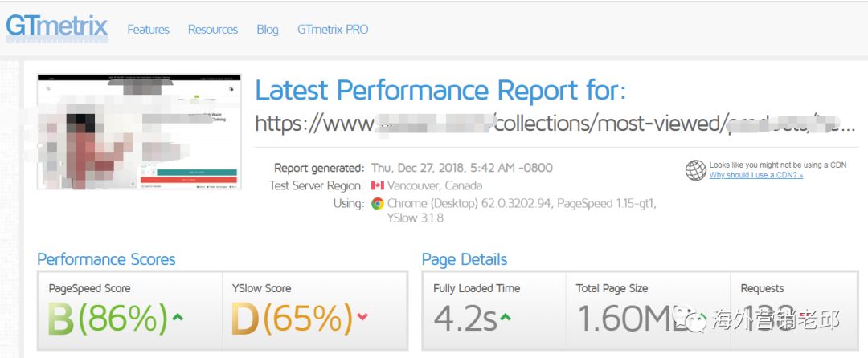Viewport: 868px width, 358px height.
Task: Click the tested page screenshot thumbnail
Action: 139,132
